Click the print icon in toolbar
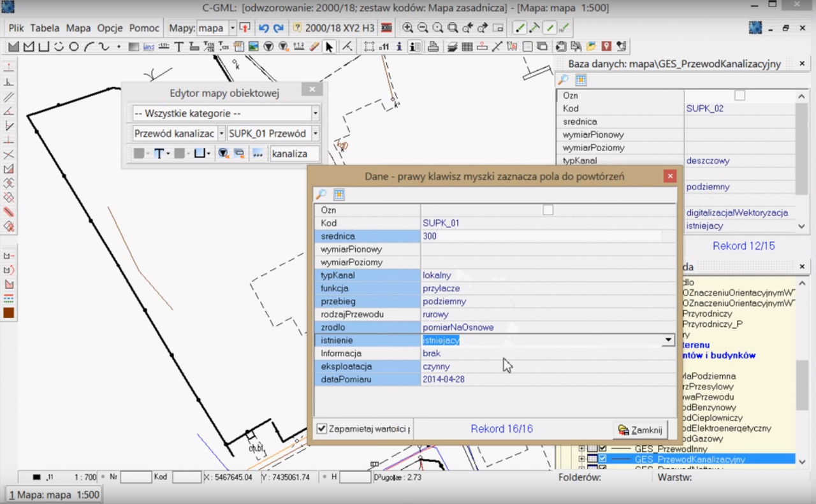The image size is (816, 504). 433,47
